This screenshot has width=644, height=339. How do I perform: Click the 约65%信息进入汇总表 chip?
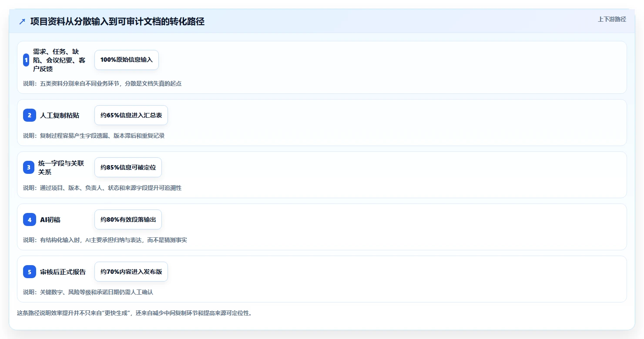pos(131,115)
